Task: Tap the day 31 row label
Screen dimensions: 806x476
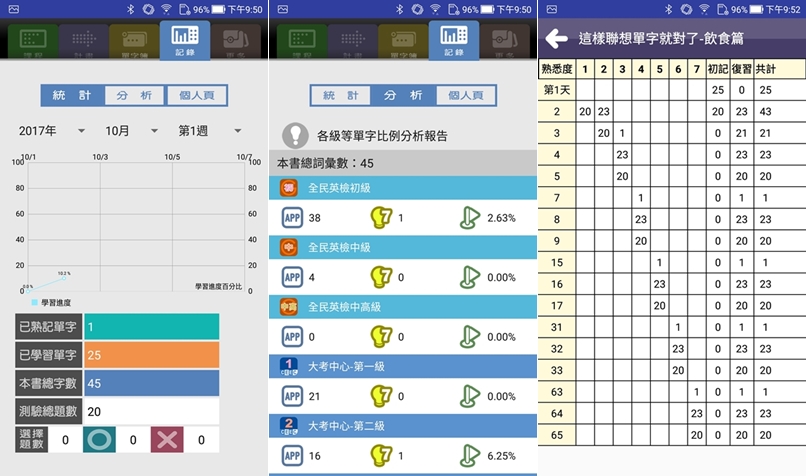Action: coord(557,327)
